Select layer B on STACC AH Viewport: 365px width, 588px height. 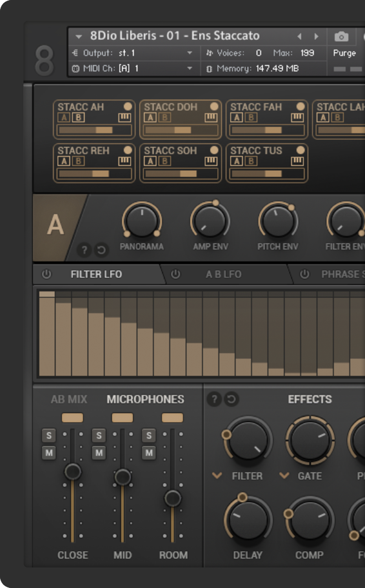point(78,118)
